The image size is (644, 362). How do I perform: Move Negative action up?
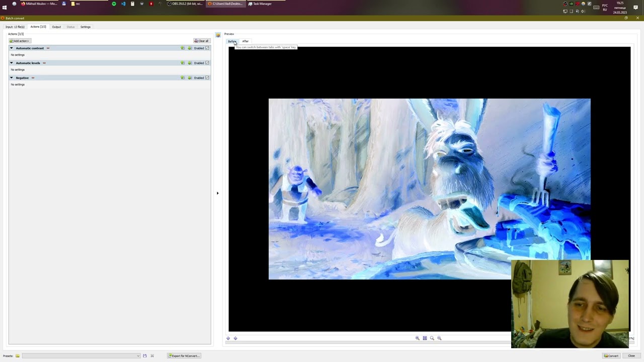pos(183,78)
